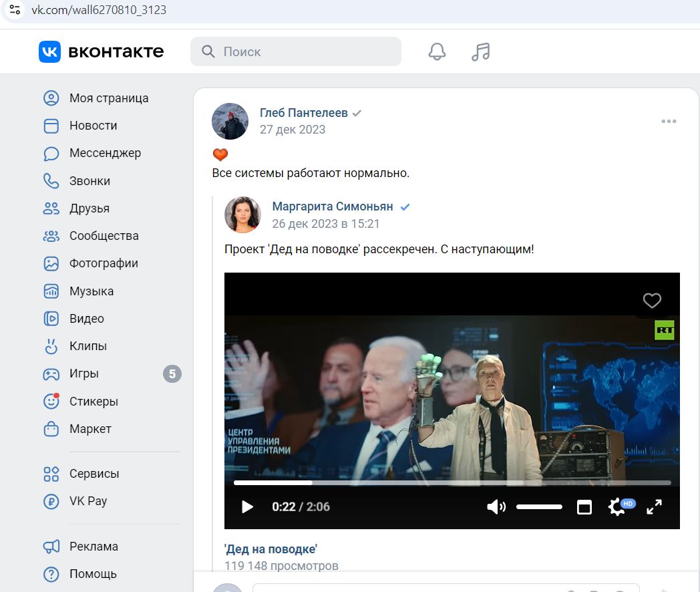The height and width of the screenshot is (592, 700).
Task: Play the video
Action: point(247,506)
